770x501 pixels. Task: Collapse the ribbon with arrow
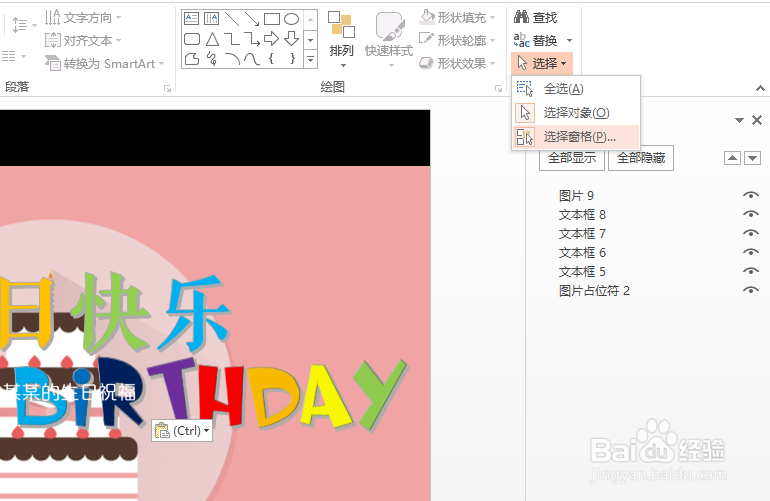tap(760, 88)
